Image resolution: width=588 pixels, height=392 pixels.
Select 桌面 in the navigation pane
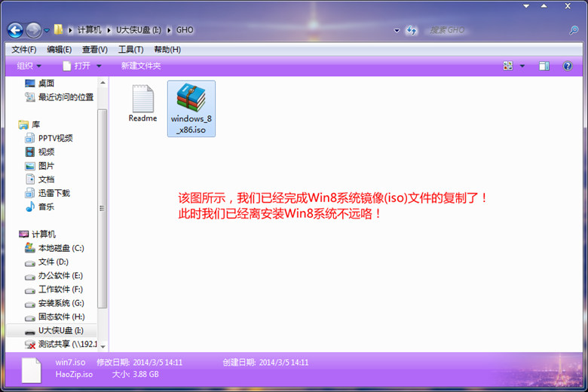point(40,83)
